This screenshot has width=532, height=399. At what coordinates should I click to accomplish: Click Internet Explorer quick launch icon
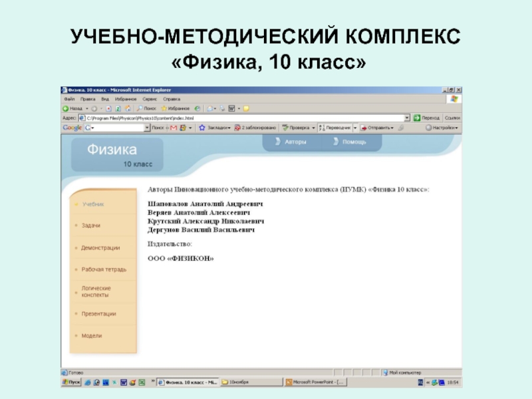tap(88, 382)
